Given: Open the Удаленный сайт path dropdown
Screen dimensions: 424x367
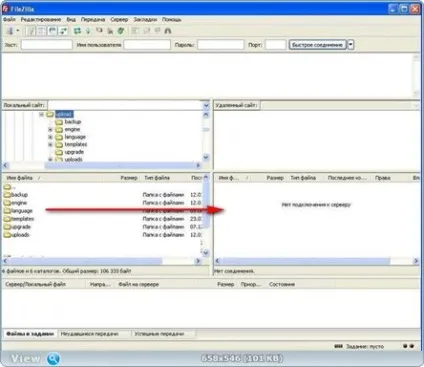Looking at the screenshot, I should [x=416, y=106].
